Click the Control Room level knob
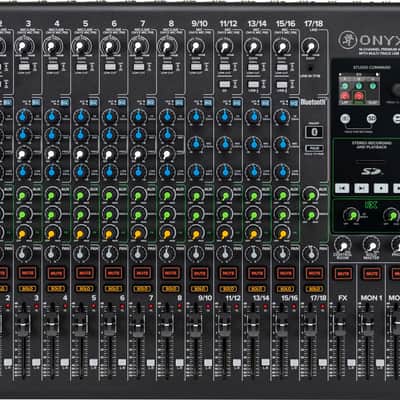 pos(343,245)
